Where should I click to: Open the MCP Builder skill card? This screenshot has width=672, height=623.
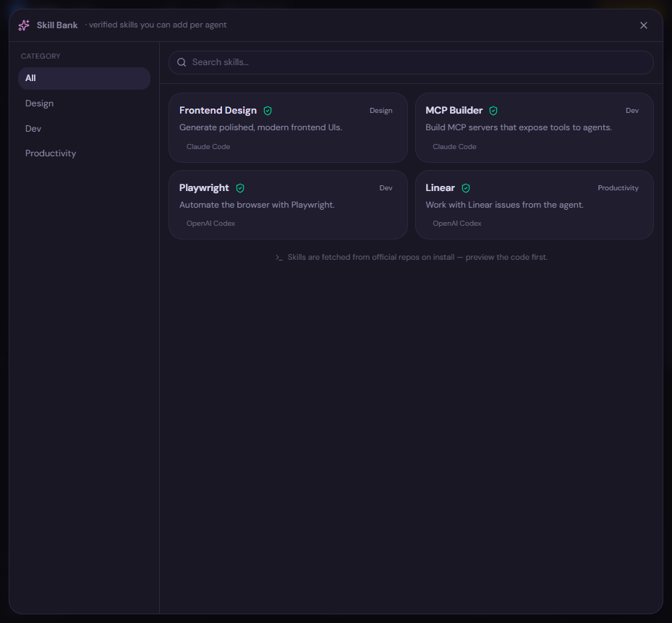[x=534, y=128]
